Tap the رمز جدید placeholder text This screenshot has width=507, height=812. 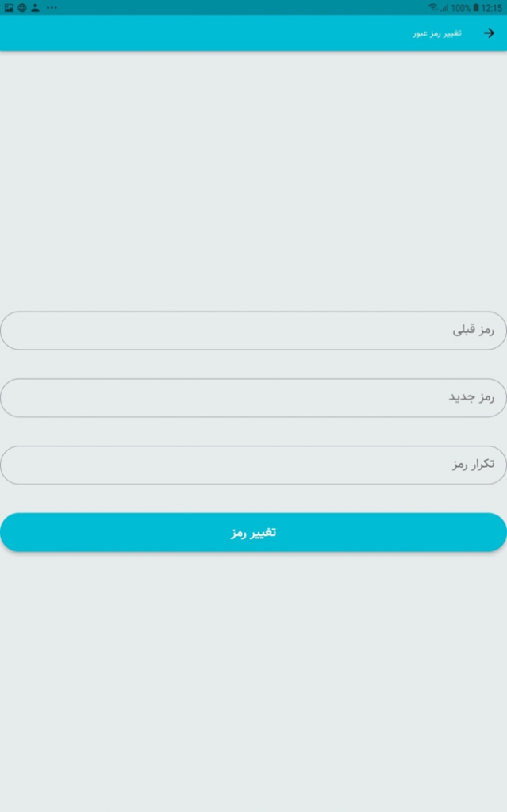[x=471, y=398]
